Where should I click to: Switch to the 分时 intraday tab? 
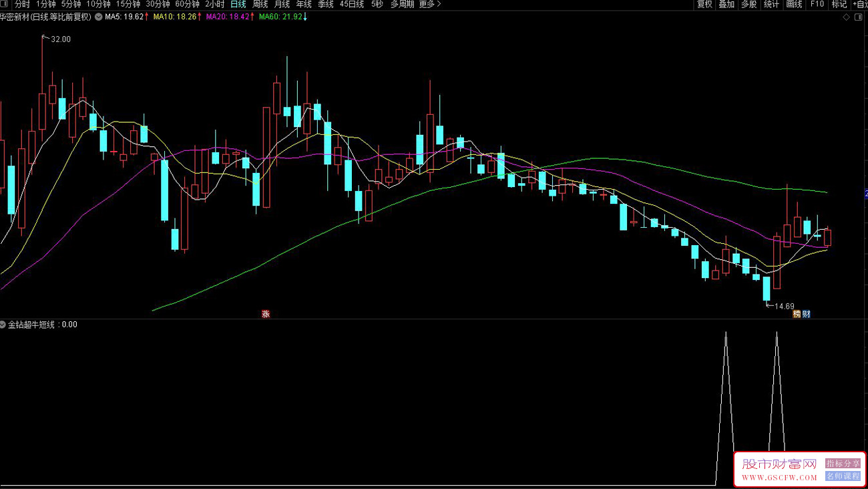click(22, 4)
